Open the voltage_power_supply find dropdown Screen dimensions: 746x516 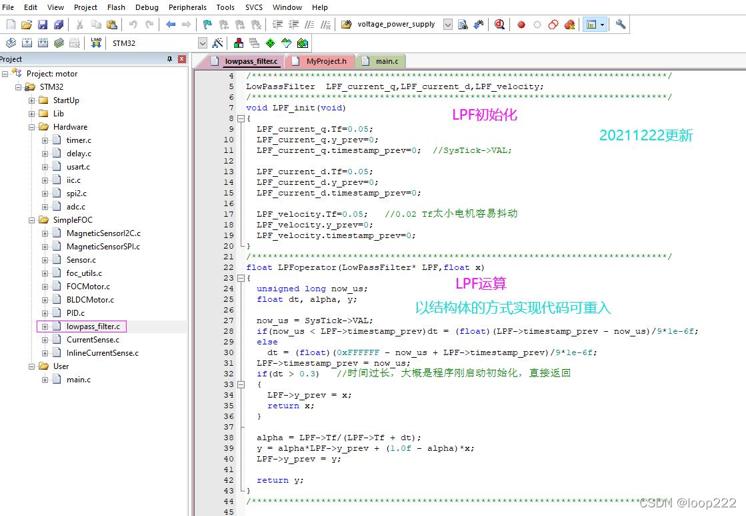(448, 25)
